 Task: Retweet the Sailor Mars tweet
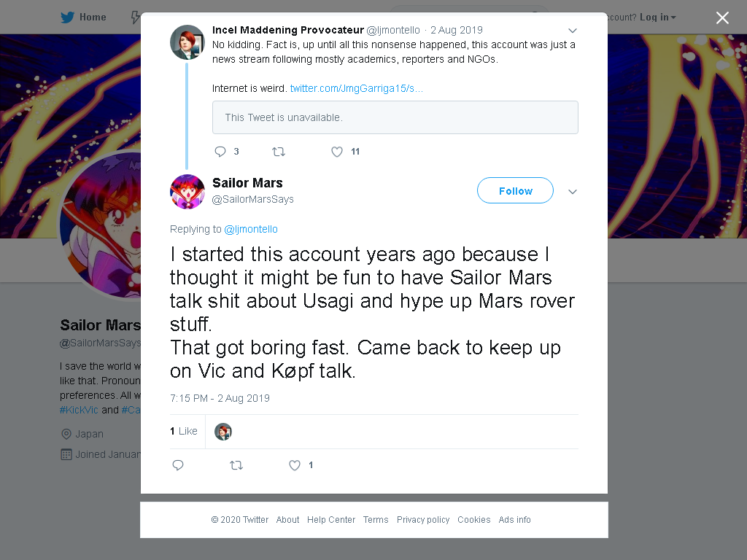(x=236, y=465)
